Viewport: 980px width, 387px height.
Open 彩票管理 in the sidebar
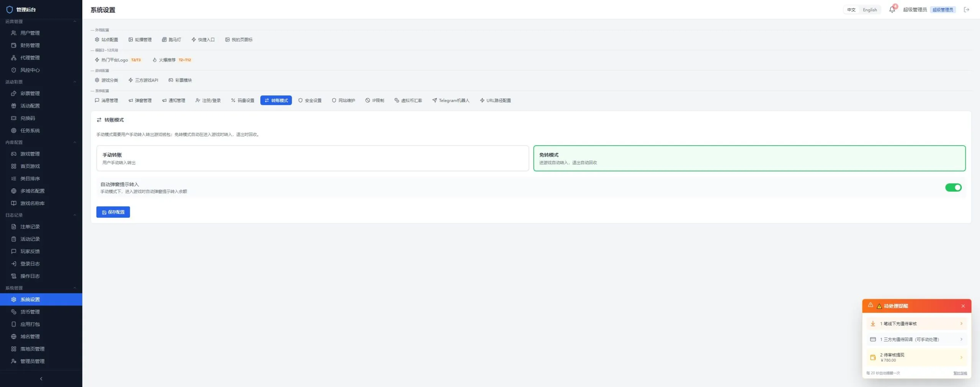click(41, 93)
